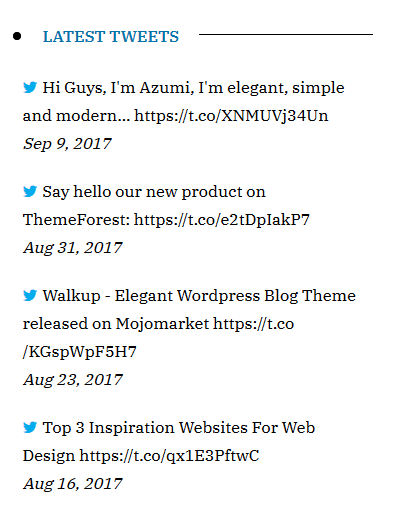Click Twitter bird icon beside ThemeForest tweet
The height and width of the screenshot is (505, 407).
[30, 191]
